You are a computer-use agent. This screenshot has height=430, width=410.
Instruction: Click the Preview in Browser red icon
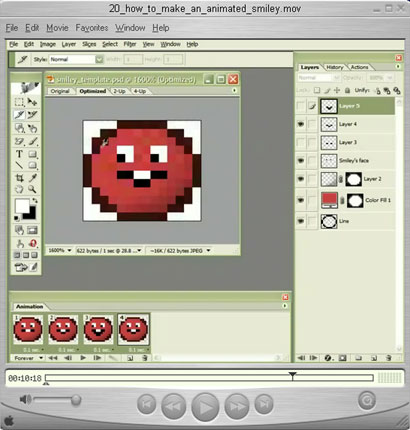[33, 243]
